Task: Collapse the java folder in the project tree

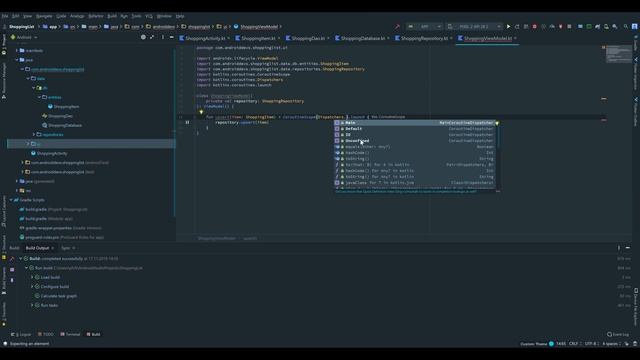Action: [17, 60]
